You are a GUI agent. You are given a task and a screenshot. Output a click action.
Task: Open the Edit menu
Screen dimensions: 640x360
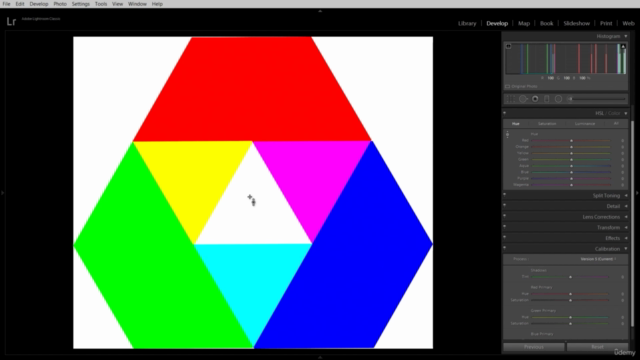pyautogui.click(x=20, y=4)
